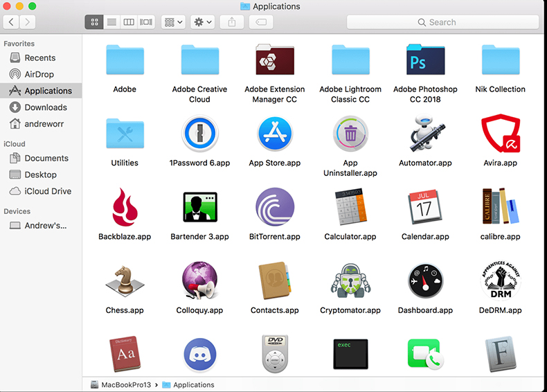Open Adobe Photoshop CC 2018 folder

point(426,60)
